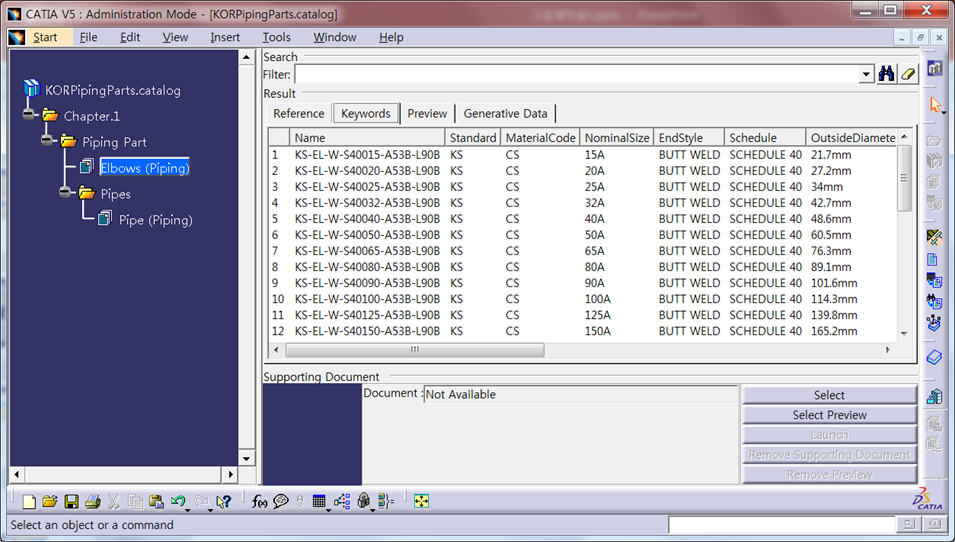Image resolution: width=955 pixels, height=542 pixels.
Task: Click the padlock Lock icon
Action: (x=364, y=501)
